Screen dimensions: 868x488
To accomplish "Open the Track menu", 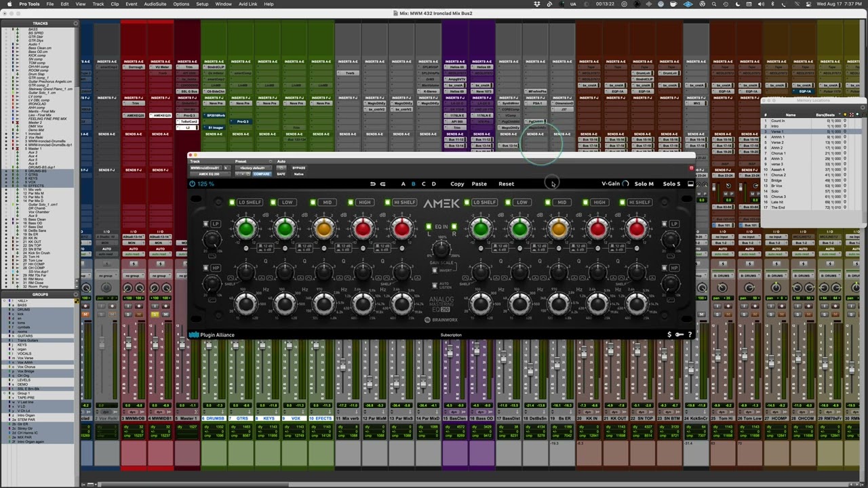I will pos(98,4).
